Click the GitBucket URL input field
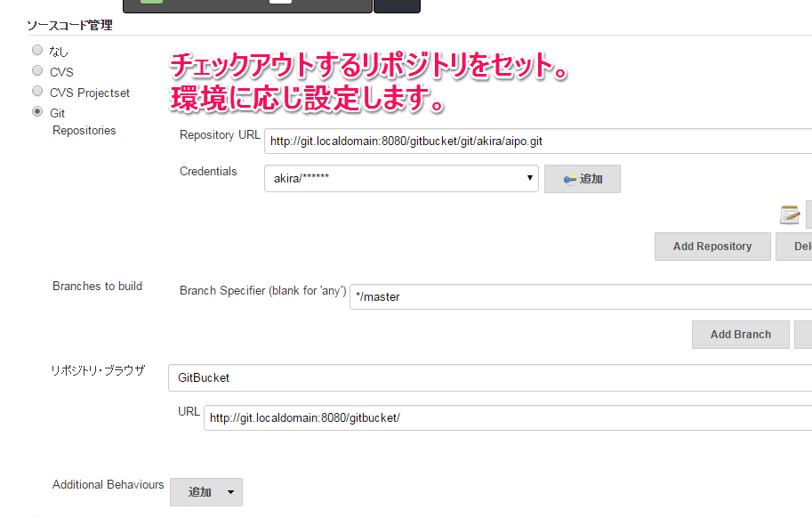 click(507, 417)
